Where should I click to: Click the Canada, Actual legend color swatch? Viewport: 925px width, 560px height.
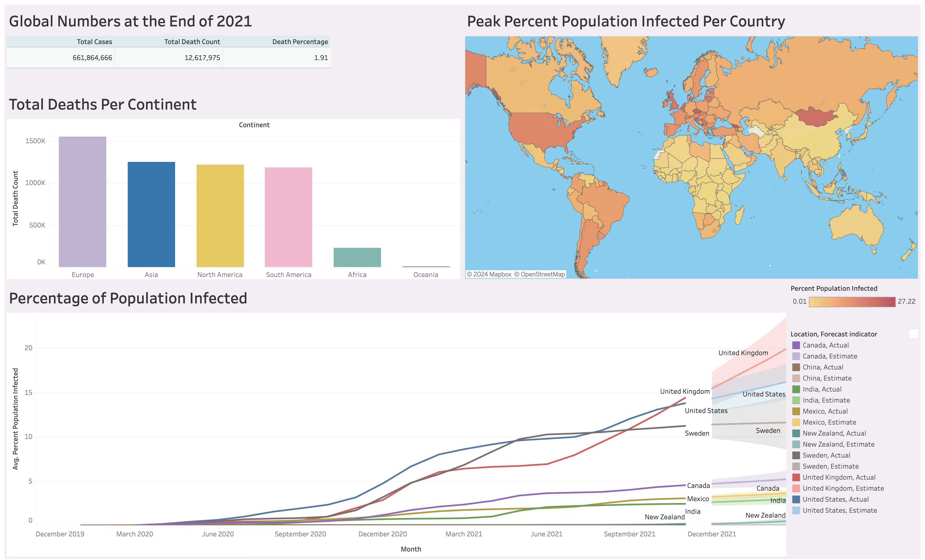click(x=796, y=345)
